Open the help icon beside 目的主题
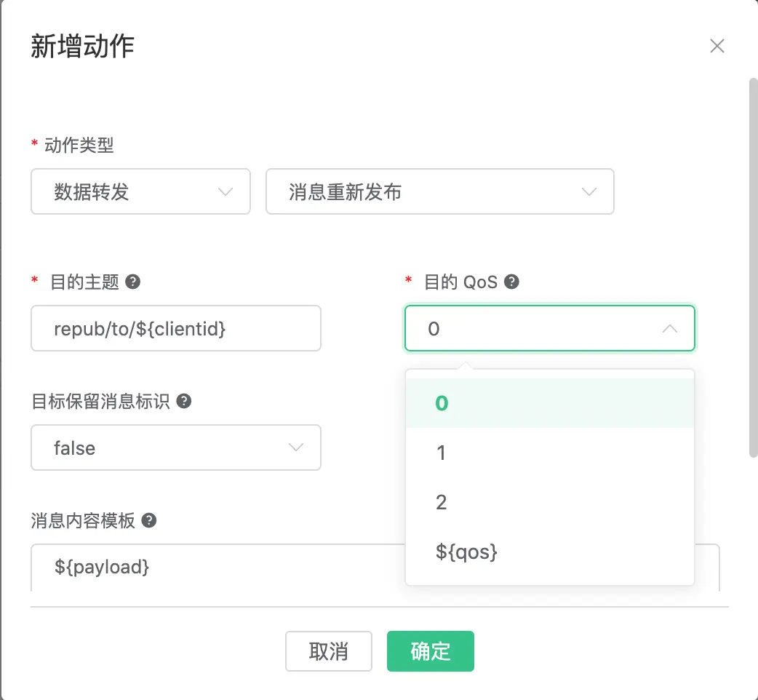 coord(132,282)
